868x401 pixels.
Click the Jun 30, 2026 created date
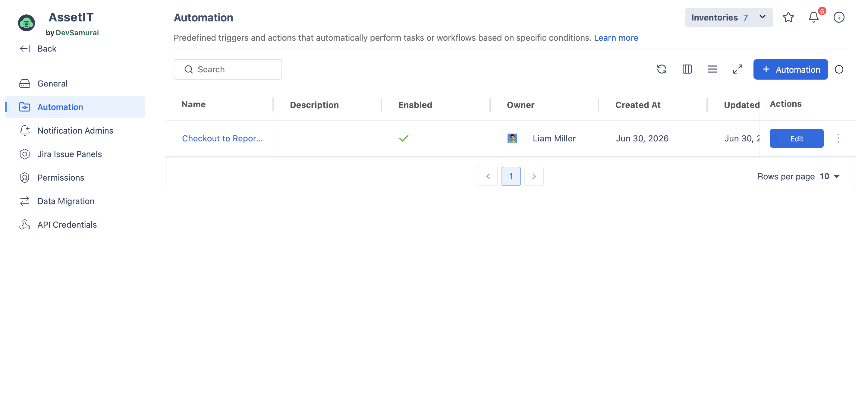coord(642,138)
